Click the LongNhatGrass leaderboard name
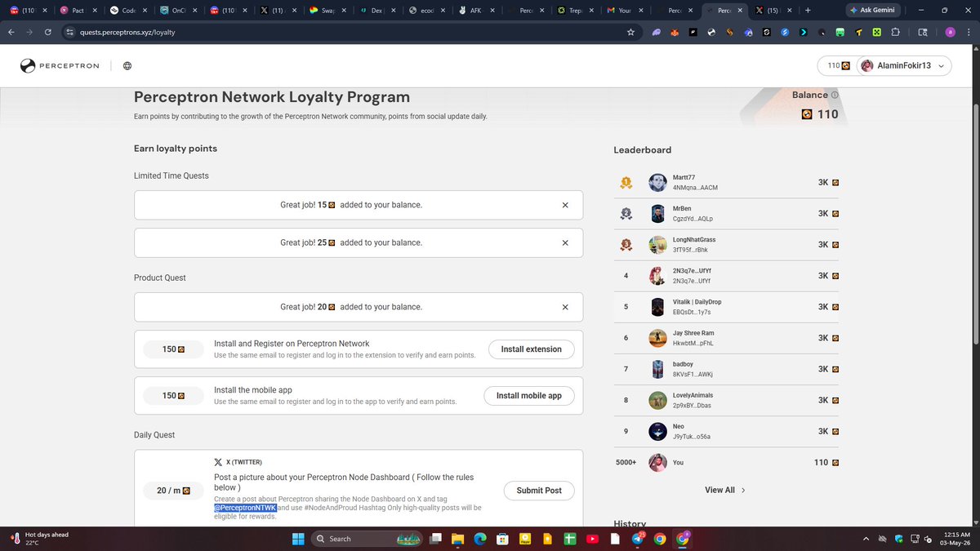This screenshot has height=551, width=980. pos(693,240)
